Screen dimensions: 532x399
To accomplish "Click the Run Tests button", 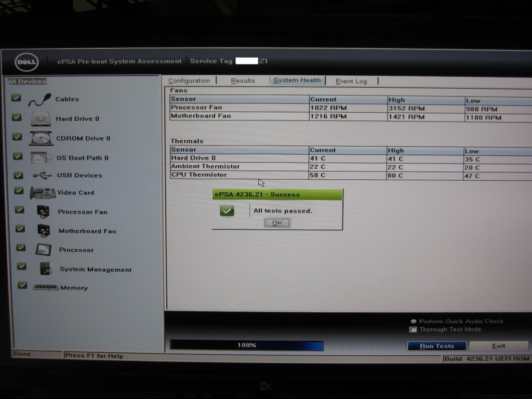I will pos(436,346).
